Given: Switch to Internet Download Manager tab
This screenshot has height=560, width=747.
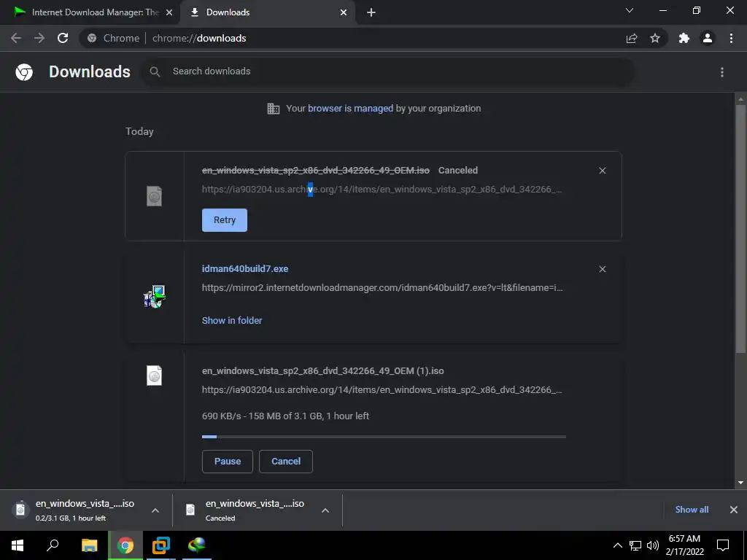Looking at the screenshot, I should [90, 12].
